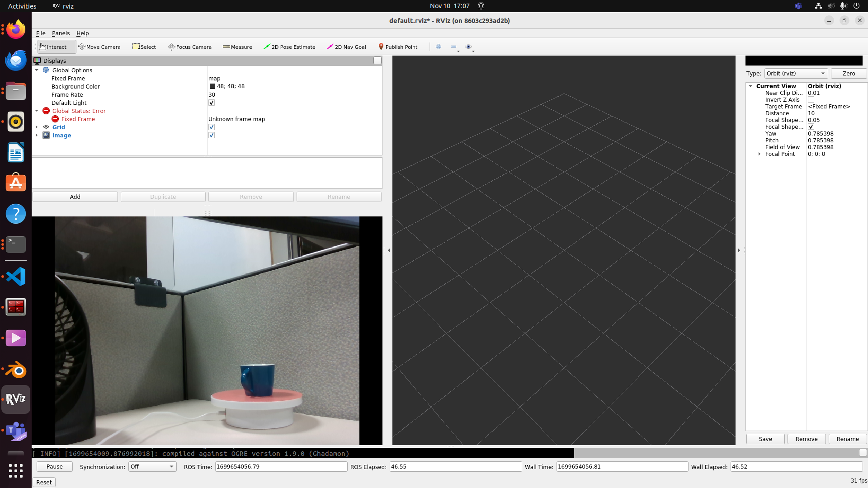Expand the Grid display tree item
Viewport: 868px width, 488px height.
tap(37, 127)
